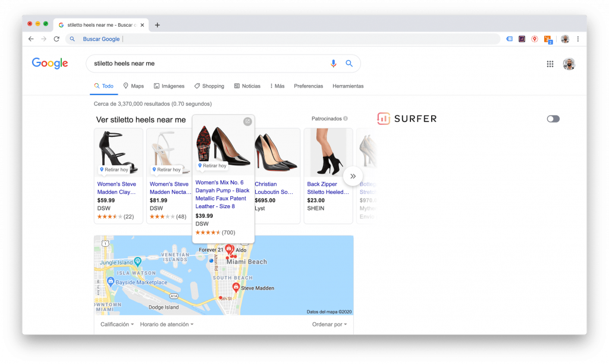Click the Forever 21 map pin

tap(229, 249)
